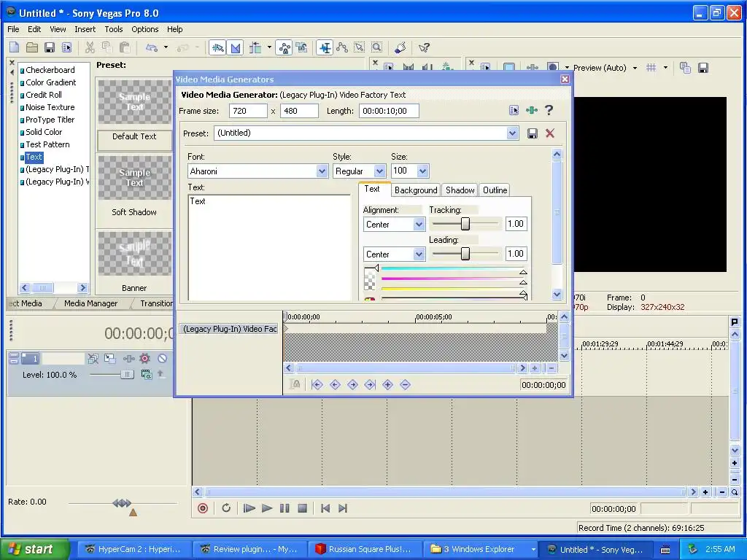Select the Envelope Edit tool
Viewport: 747px width, 560px height.
342,47
